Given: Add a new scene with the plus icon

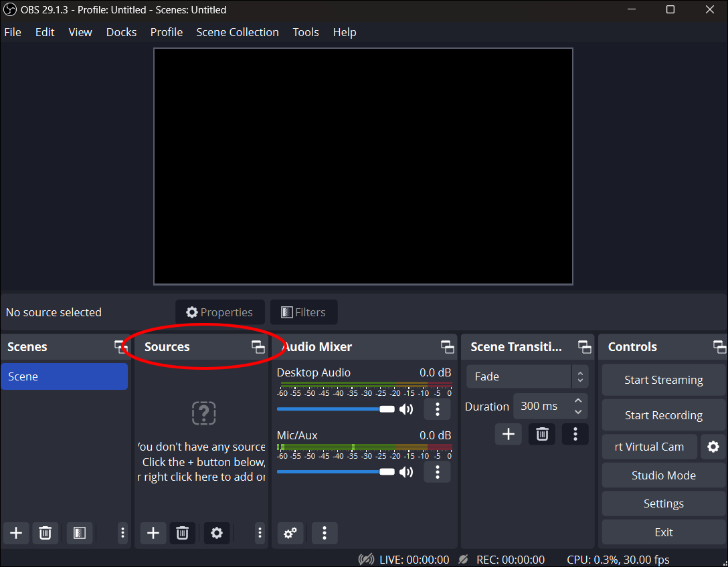Looking at the screenshot, I should [x=15, y=533].
